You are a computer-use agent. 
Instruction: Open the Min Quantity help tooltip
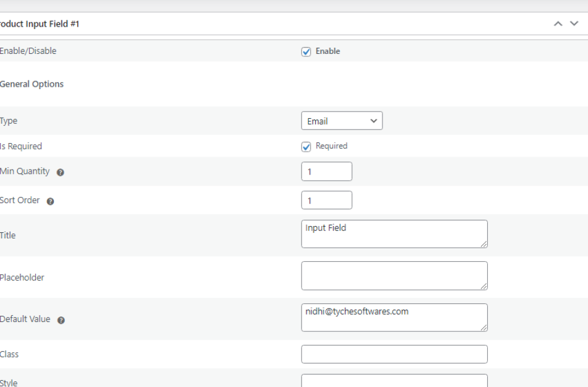tap(62, 172)
